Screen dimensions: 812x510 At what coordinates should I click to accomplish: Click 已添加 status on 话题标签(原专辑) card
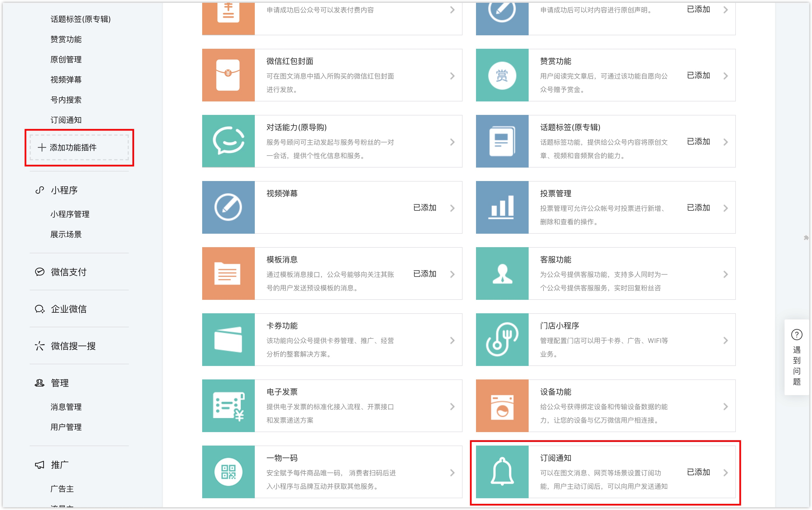pos(698,142)
